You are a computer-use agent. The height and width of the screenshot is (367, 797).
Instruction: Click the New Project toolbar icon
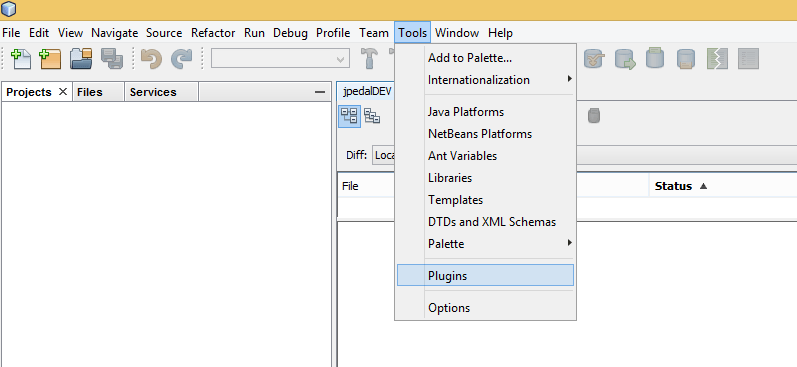tap(50, 58)
